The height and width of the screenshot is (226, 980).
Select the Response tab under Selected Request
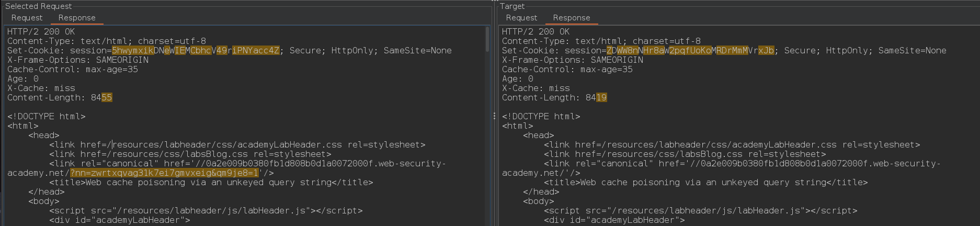pyautogui.click(x=77, y=18)
